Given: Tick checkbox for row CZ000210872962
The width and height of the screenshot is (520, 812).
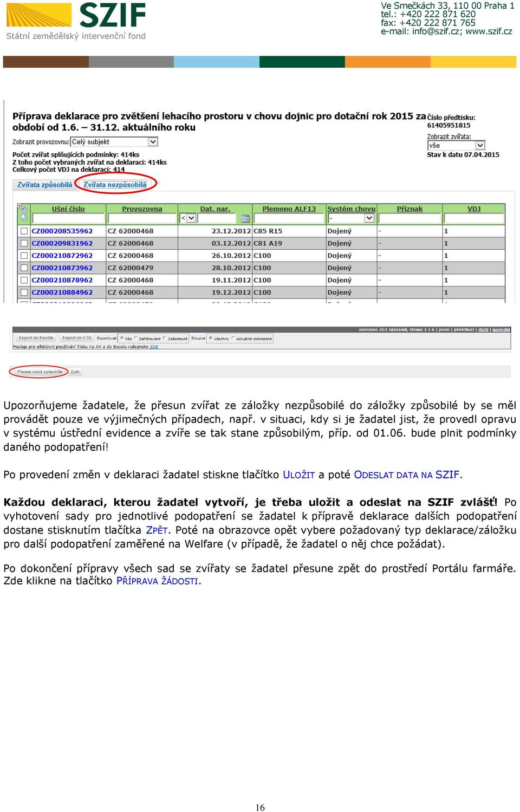Looking at the screenshot, I should click(x=24, y=256).
